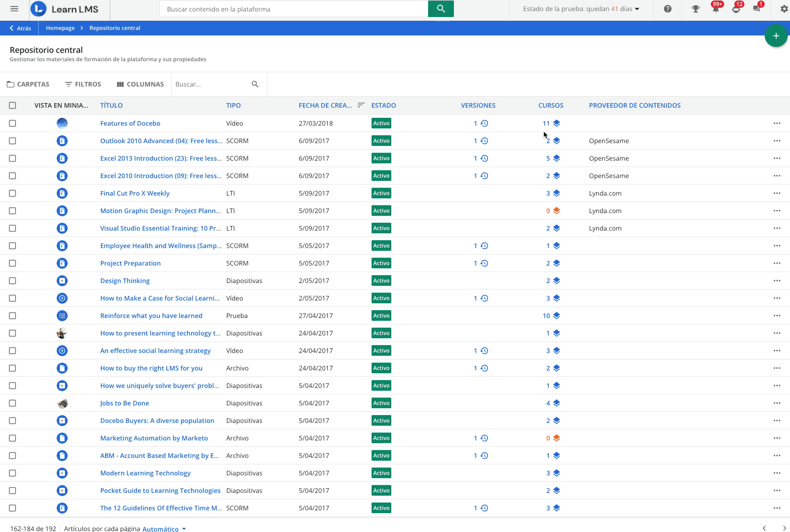Click the 11 courses count for Features of Docebo
The image size is (790, 532).
546,123
